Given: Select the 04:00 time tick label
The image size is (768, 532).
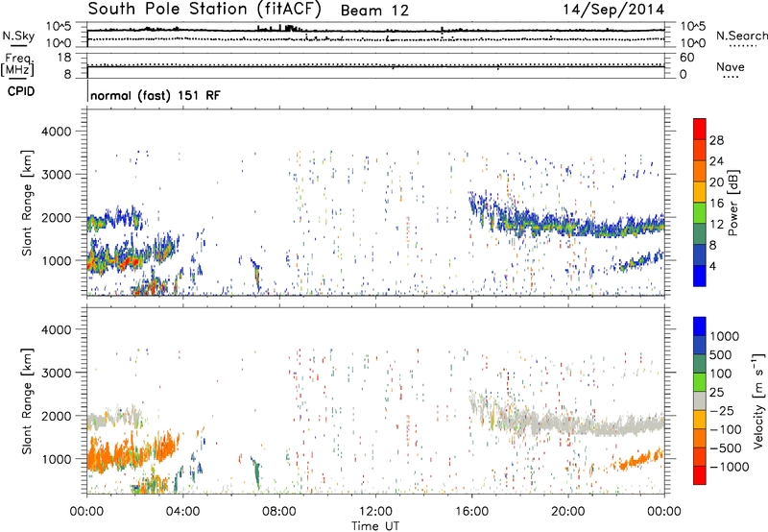Looking at the screenshot, I should point(182,512).
